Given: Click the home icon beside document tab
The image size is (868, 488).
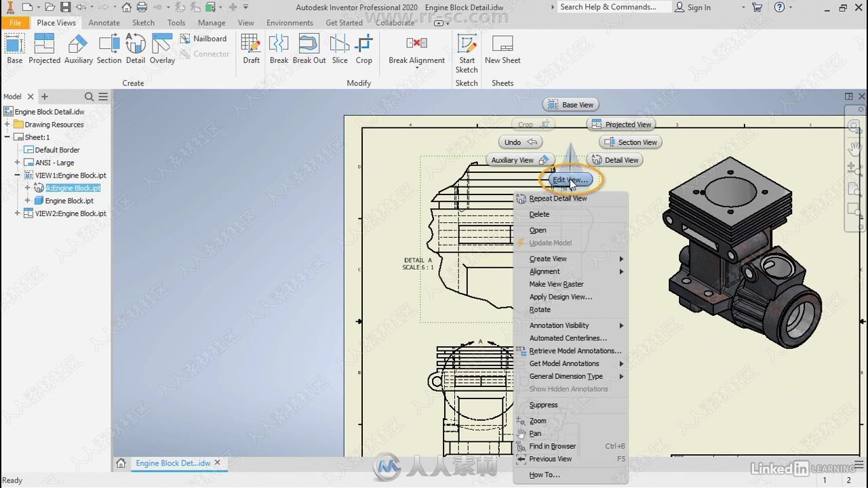Looking at the screenshot, I should 121,463.
